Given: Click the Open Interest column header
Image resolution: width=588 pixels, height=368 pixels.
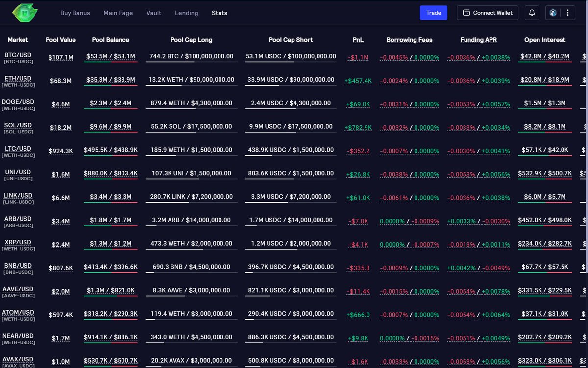Looking at the screenshot, I should (545, 40).
